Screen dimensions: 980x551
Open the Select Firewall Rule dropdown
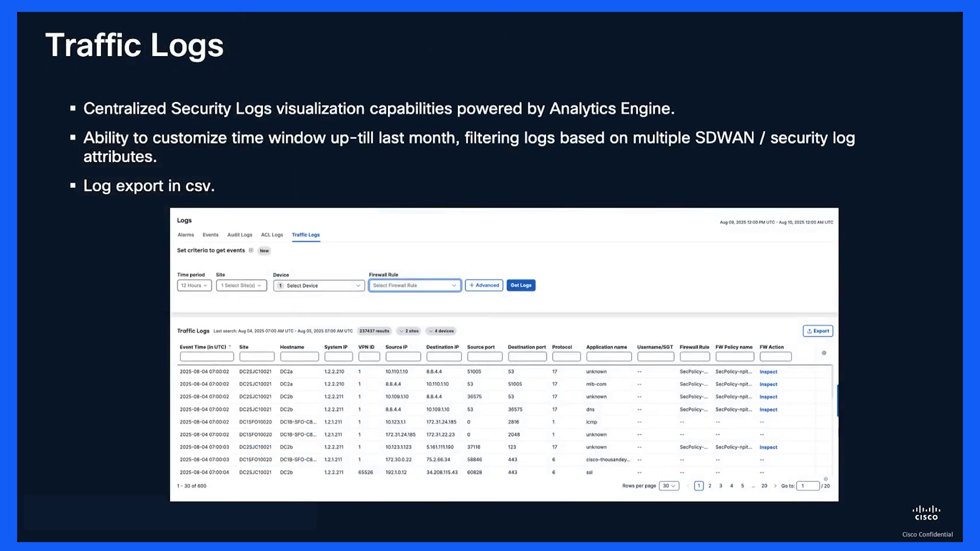point(415,286)
